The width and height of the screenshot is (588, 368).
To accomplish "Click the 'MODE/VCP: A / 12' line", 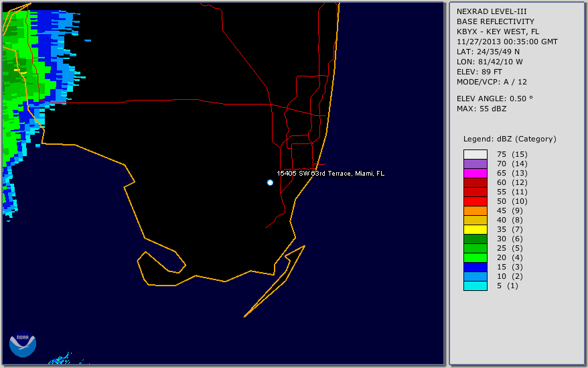I will pyautogui.click(x=492, y=82).
